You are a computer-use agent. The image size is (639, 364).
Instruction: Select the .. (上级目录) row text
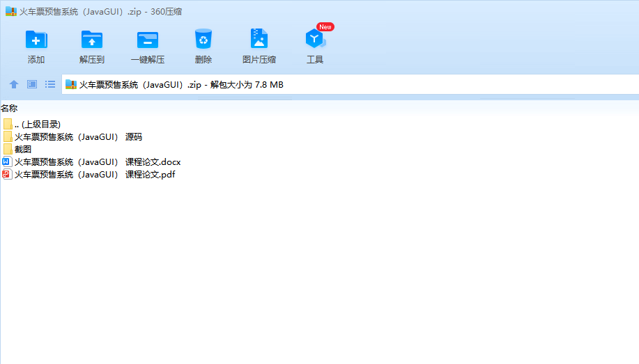(x=38, y=125)
